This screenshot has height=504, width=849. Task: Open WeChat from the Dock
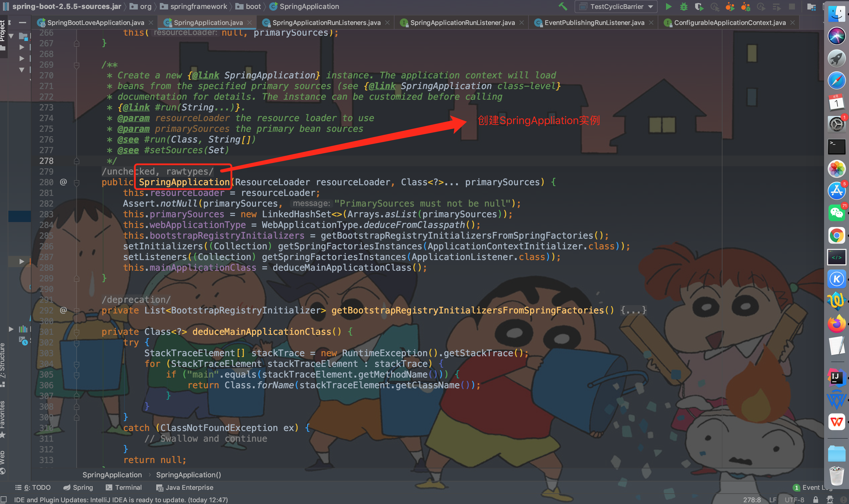(836, 213)
